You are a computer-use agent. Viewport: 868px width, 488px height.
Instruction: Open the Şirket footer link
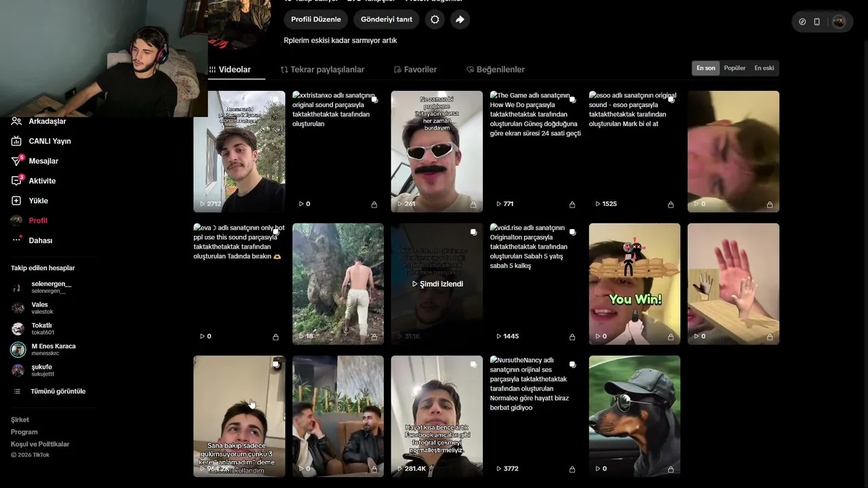[x=20, y=420]
